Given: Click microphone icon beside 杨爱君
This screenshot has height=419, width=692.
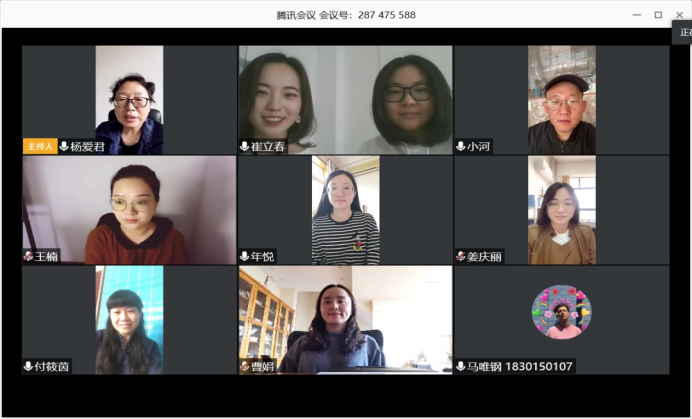Looking at the screenshot, I should coord(64,146).
